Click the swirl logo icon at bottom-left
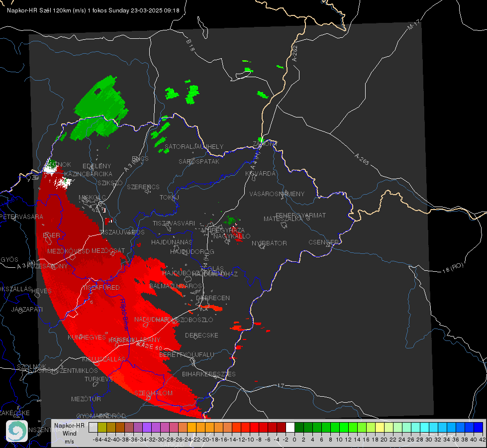Image resolution: width=487 pixels, height=448 pixels. click(x=17, y=431)
